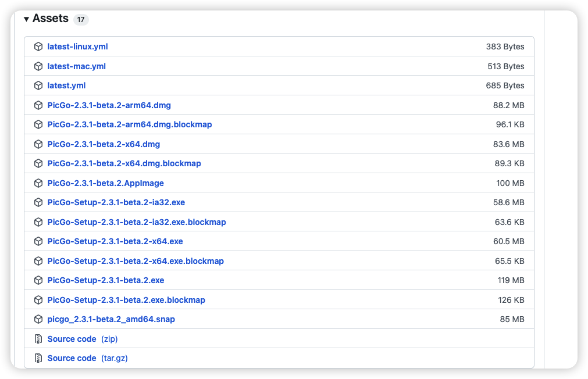
Task: Click package icon next to PicGo-Setup-2.3.1-beta.2-ia32.exe
Action: 38,202
